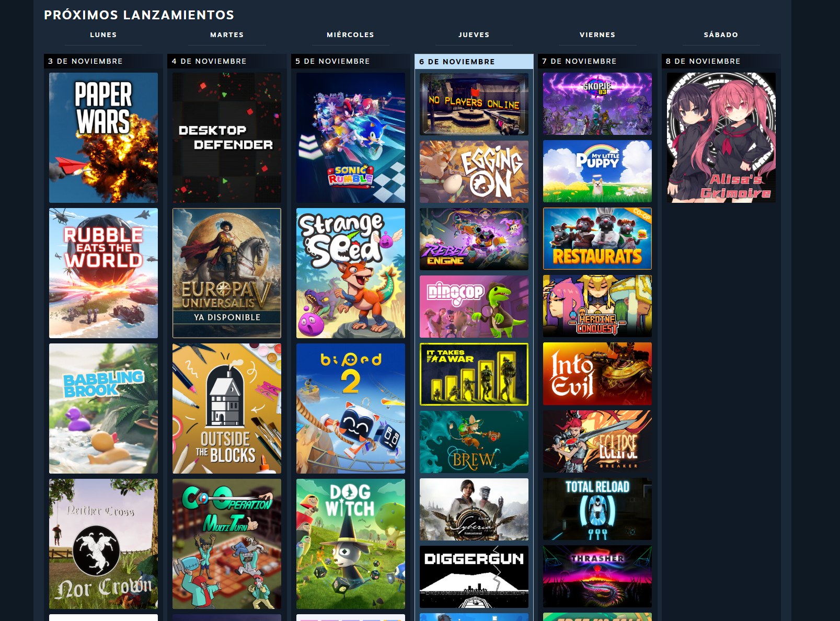View the Outside the Blocks capsule
Image resolution: width=840 pixels, height=621 pixels.
(x=227, y=408)
